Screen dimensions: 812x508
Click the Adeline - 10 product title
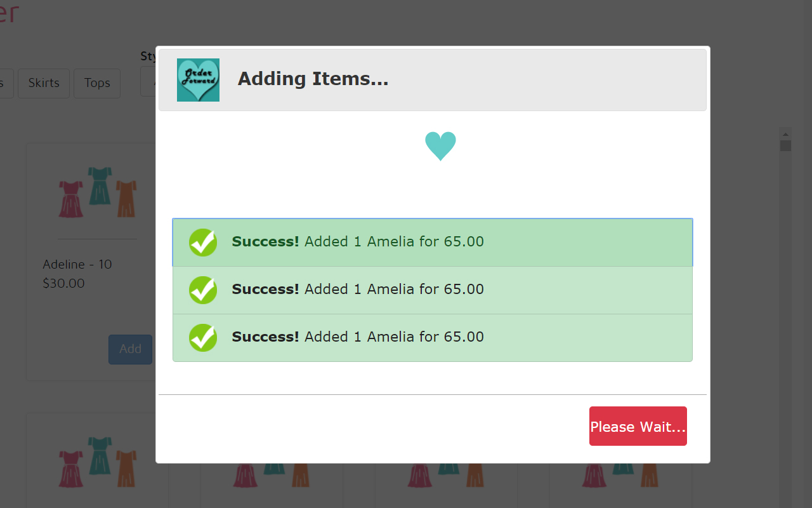click(x=77, y=264)
